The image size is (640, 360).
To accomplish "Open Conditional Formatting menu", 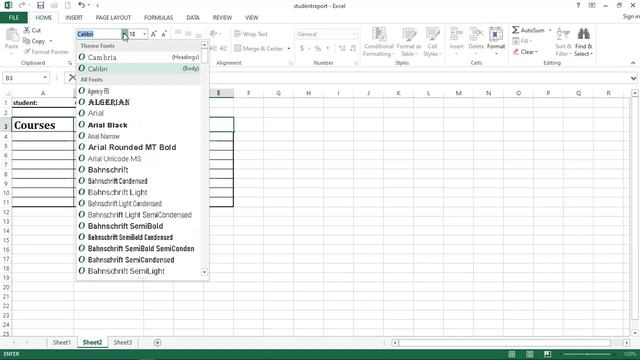I will 379,42.
